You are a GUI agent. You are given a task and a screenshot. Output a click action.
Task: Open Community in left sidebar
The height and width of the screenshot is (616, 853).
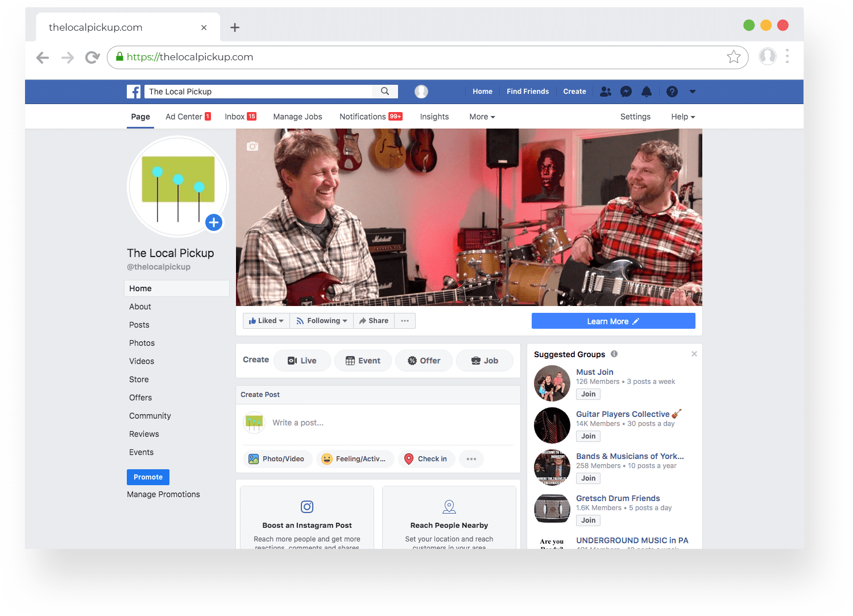150,416
